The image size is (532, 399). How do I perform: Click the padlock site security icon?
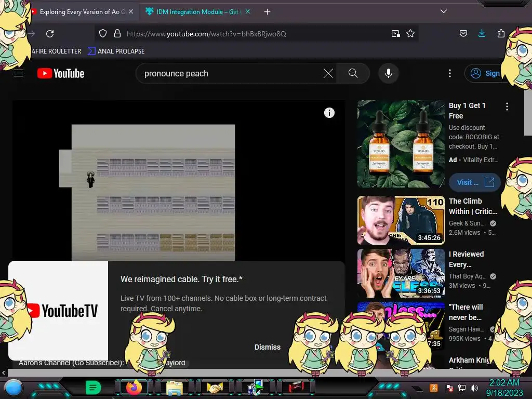tap(117, 33)
